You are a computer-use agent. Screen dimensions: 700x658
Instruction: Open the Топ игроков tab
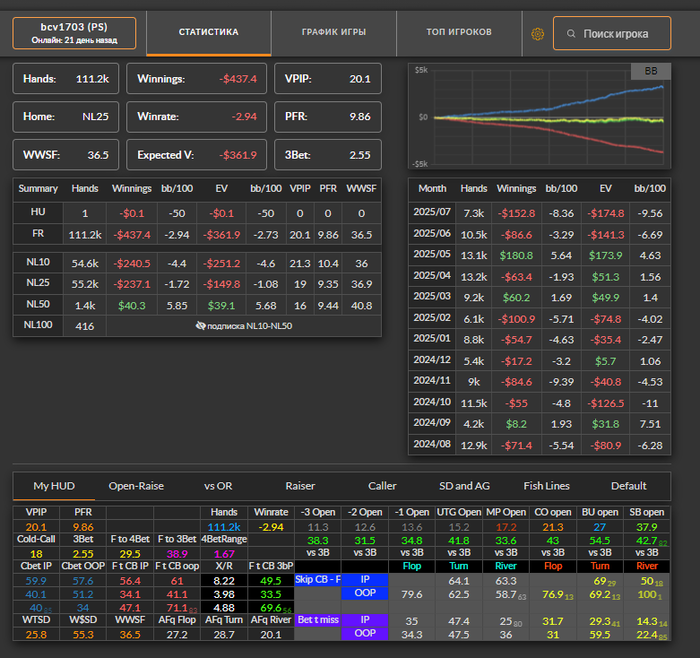point(459,32)
